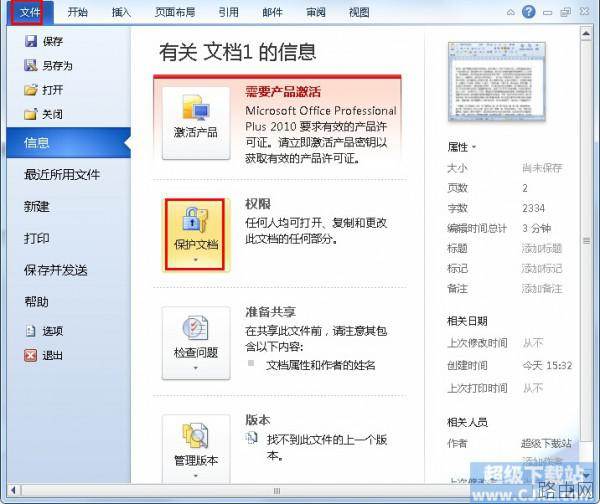Click the 相关日期 section heading
The width and height of the screenshot is (600, 504).
tap(467, 321)
